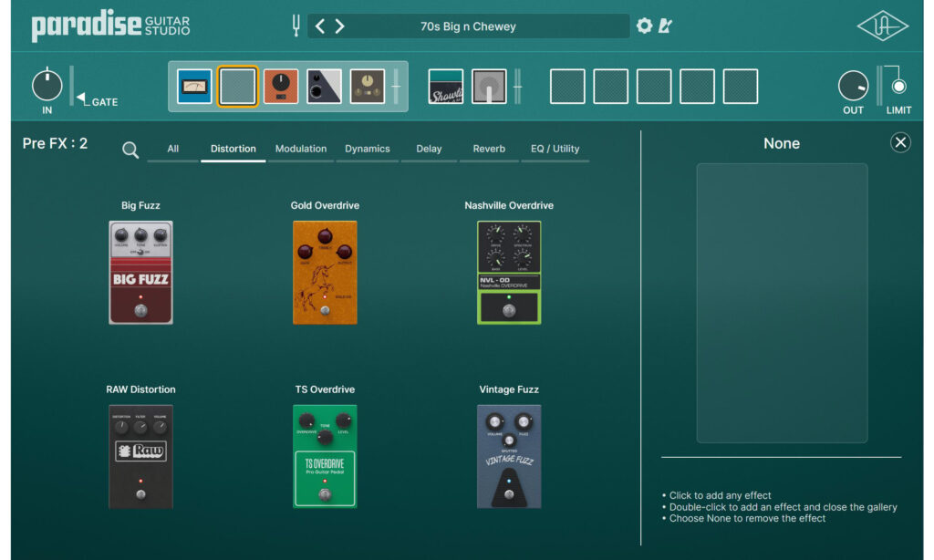Switch to the Reverb tab

489,149
